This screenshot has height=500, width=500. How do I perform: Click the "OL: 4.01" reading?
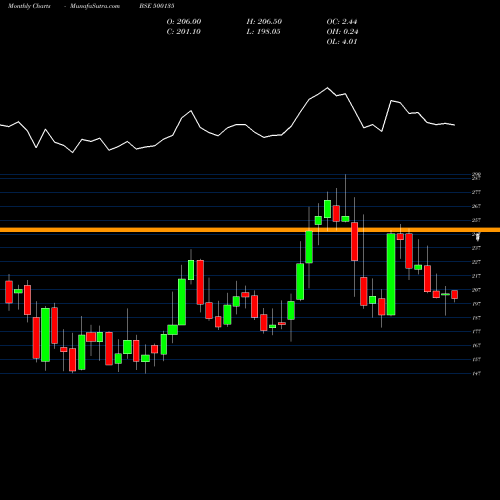coord(342,42)
